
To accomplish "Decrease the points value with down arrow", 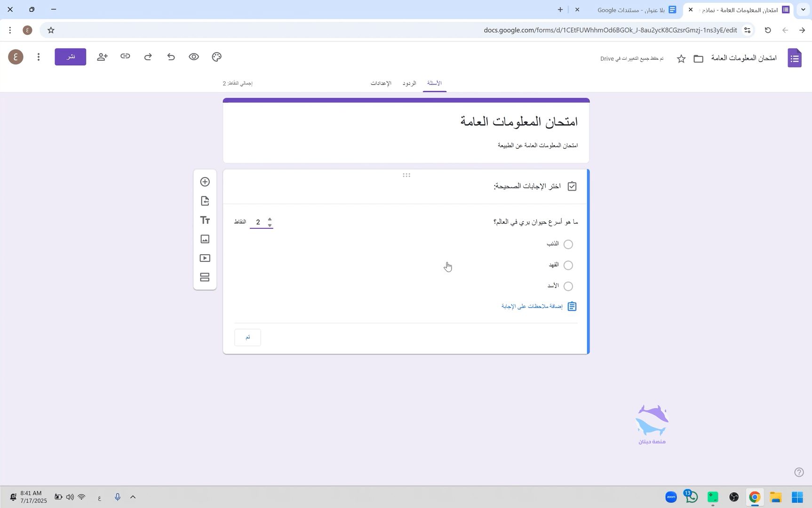I will click(270, 226).
